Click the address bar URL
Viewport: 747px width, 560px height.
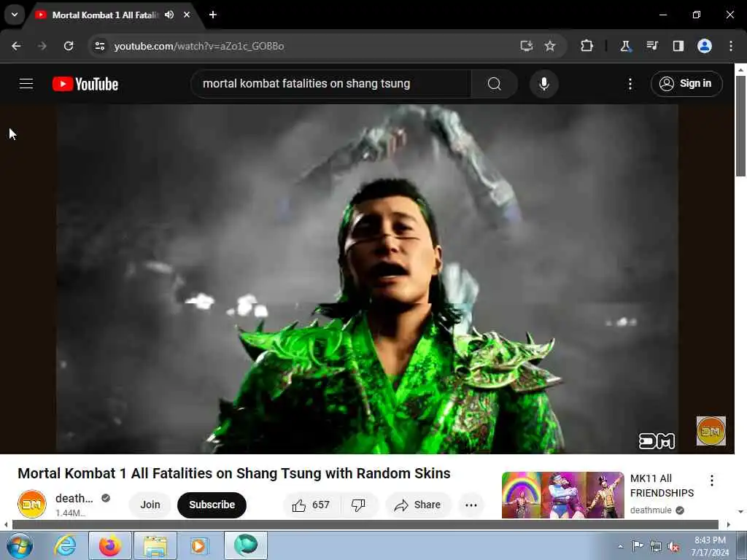point(199,46)
